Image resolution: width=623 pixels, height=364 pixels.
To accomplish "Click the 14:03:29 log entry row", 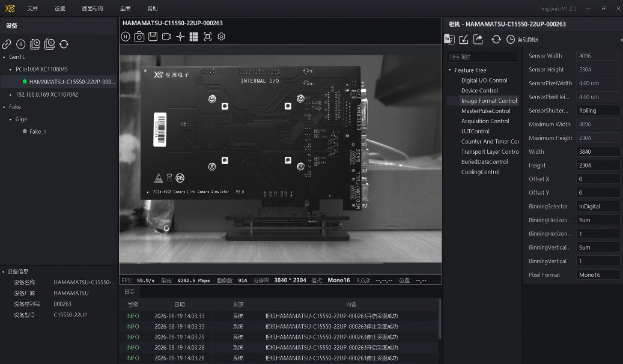I will 280,337.
